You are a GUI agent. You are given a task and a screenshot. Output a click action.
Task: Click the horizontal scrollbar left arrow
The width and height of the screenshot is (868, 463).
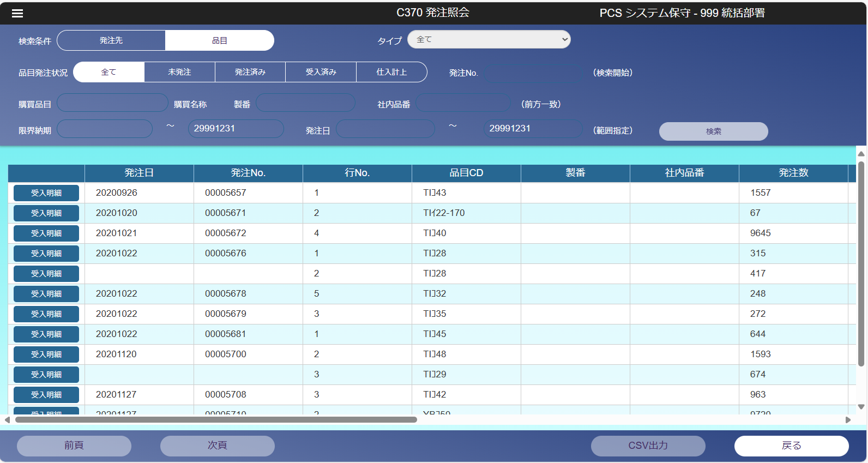tap(7, 420)
